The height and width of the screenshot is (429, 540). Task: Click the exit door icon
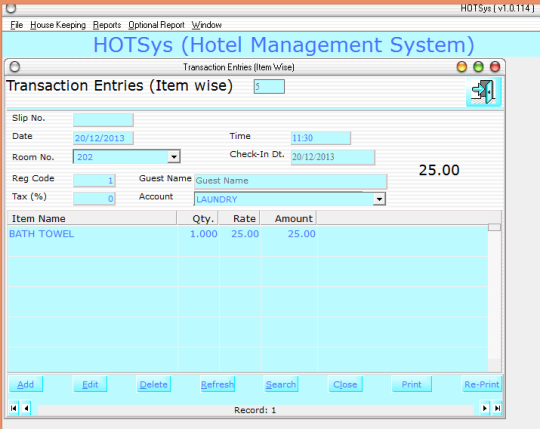pos(484,92)
